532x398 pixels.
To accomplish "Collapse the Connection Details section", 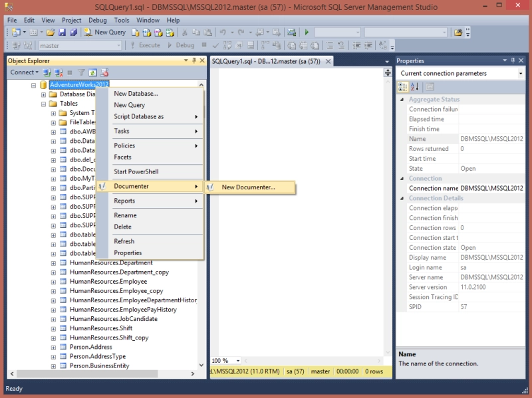I will (x=402, y=198).
